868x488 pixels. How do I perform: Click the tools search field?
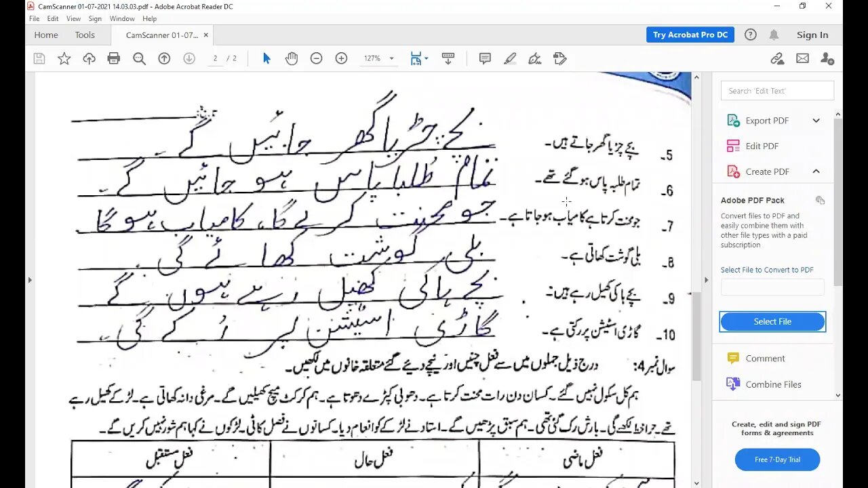pos(777,91)
